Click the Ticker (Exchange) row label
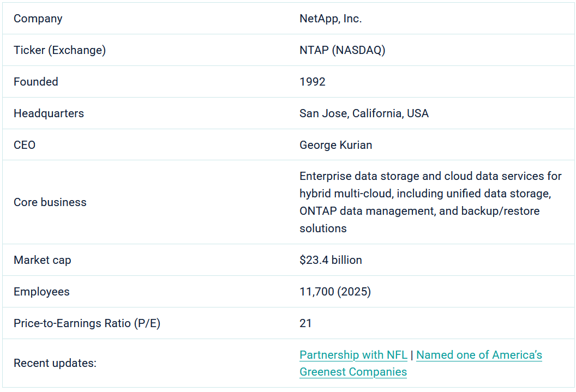Screen dimensions: 576x392 coord(59,50)
